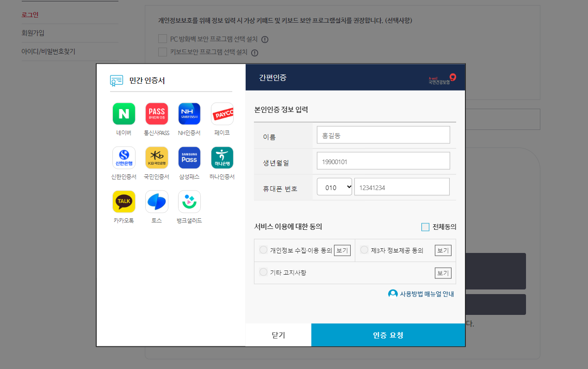Click the phone number 12341234 field

click(x=402, y=187)
